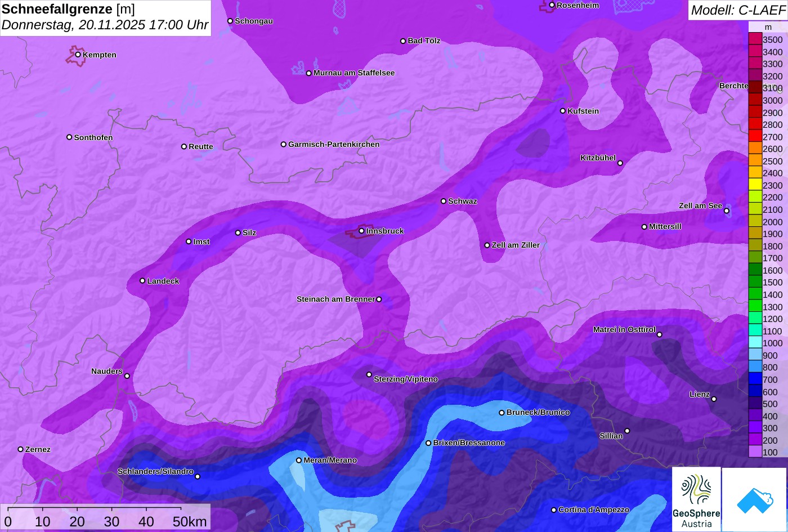Click the Murnau am Staffelsee label
Screen dimensions: 788x532
pyautogui.click(x=354, y=73)
